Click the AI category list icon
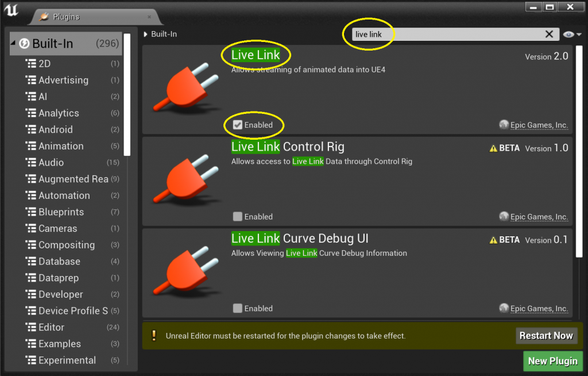 click(31, 97)
